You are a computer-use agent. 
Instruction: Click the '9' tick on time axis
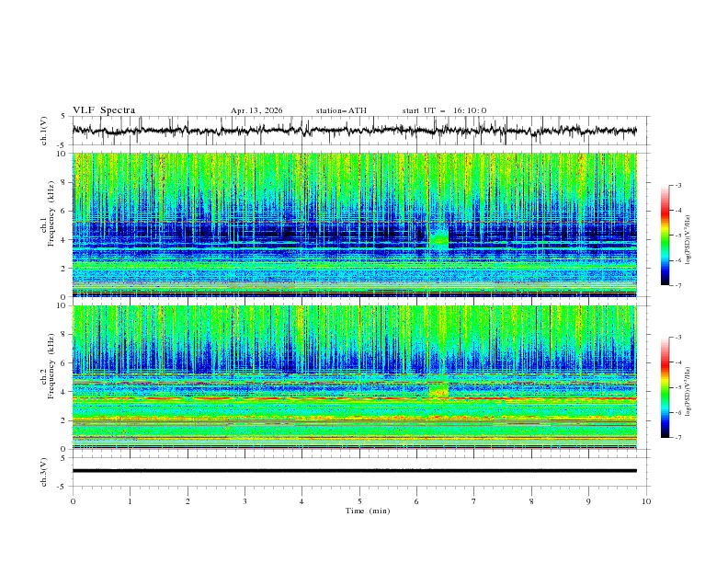pyautogui.click(x=588, y=501)
